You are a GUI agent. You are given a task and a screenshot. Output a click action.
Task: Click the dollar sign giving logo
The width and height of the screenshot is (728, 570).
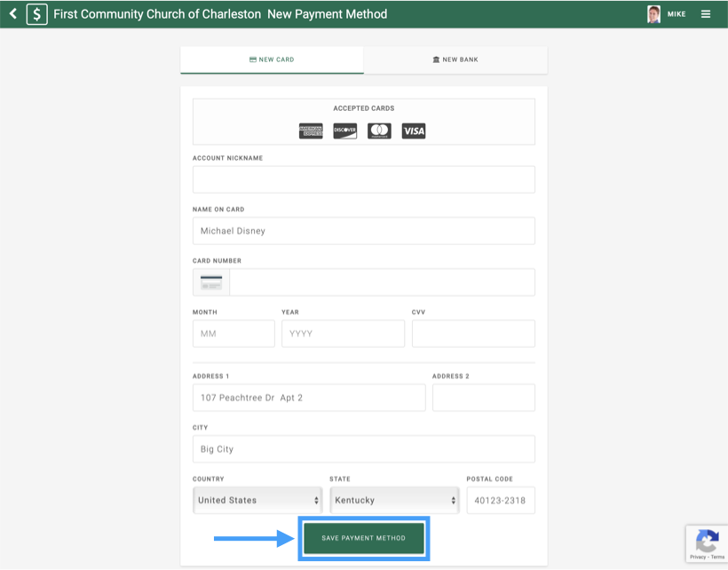point(36,14)
